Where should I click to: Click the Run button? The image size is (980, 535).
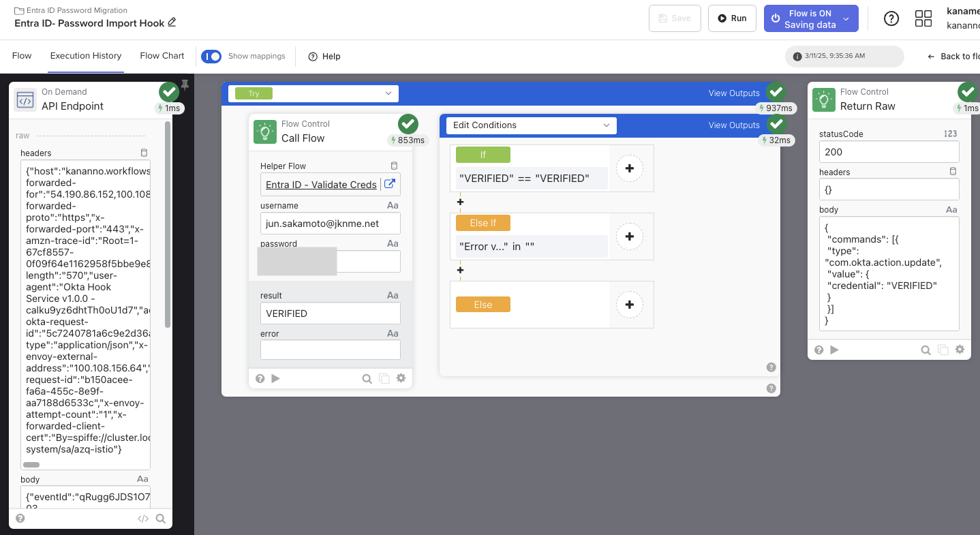[x=732, y=18]
